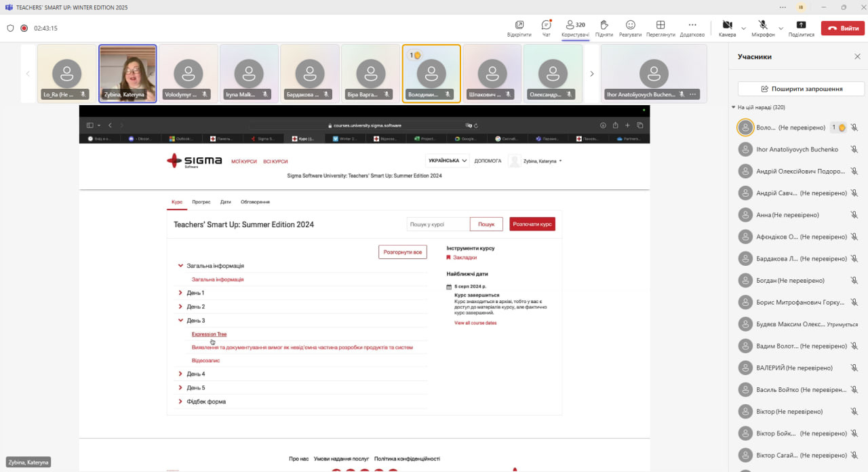Click the shared browser sidebar toggle icon
The width and height of the screenshot is (868, 472).
(x=90, y=125)
